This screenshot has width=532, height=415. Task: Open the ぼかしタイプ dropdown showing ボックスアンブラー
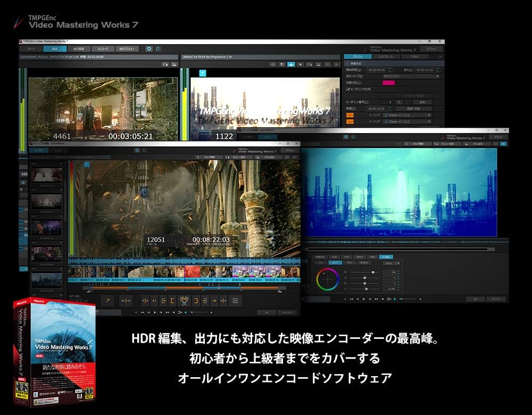coord(411,76)
